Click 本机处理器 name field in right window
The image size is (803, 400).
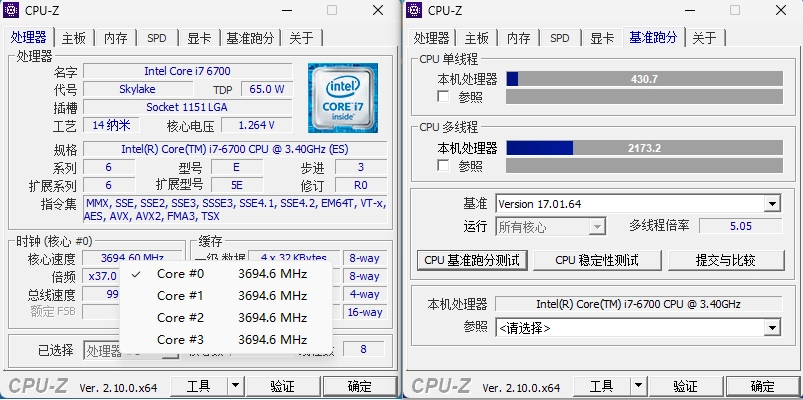[639, 304]
